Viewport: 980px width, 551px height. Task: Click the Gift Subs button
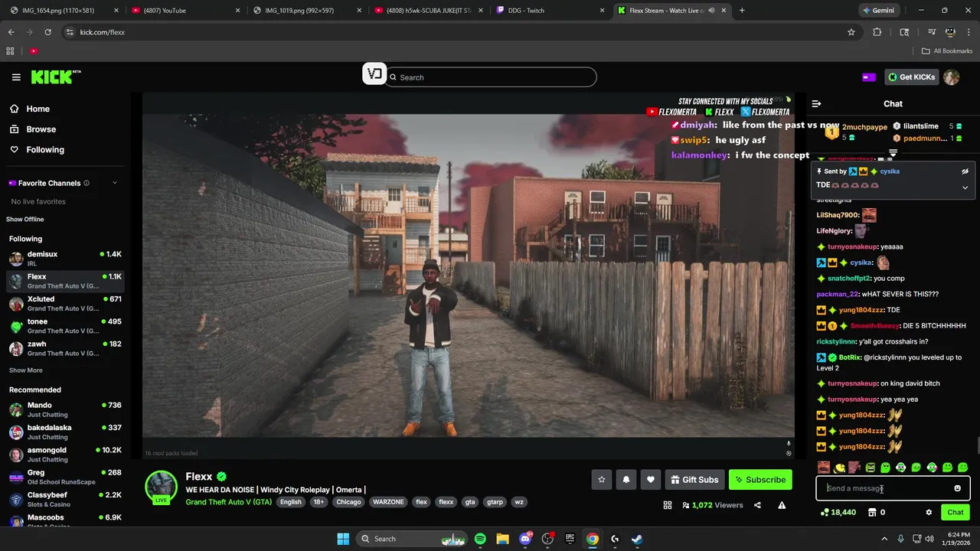coord(694,480)
